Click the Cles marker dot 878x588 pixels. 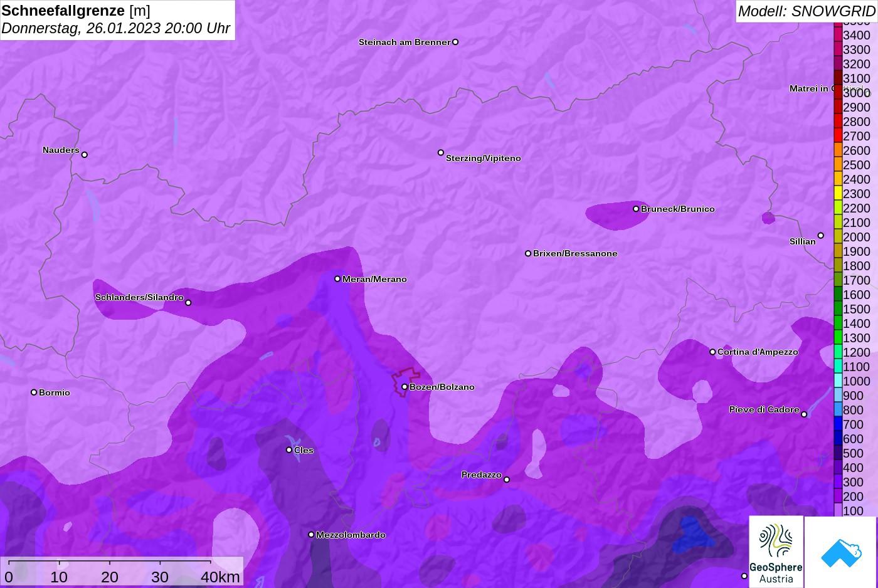[289, 450]
